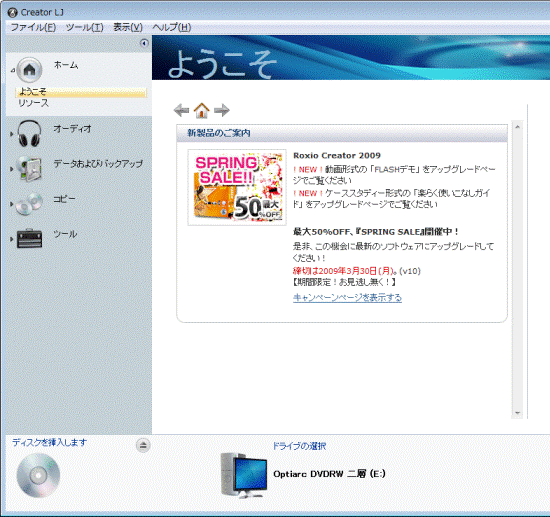Click the Roxio Creator 2009 heading
This screenshot has width=550, height=517.
[337, 155]
